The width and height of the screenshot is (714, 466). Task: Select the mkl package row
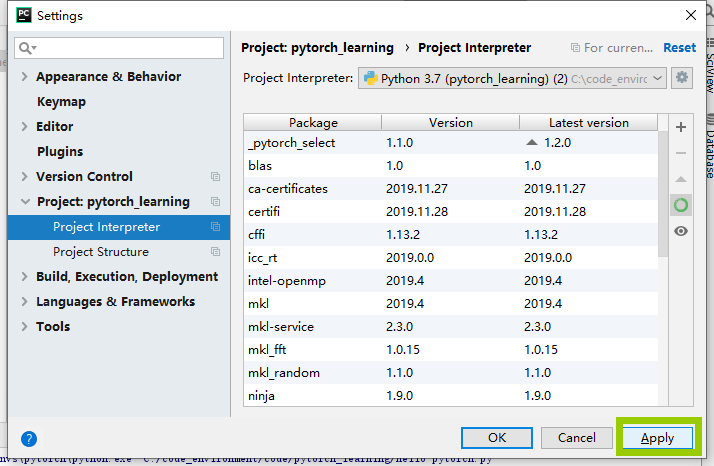[x=451, y=304]
